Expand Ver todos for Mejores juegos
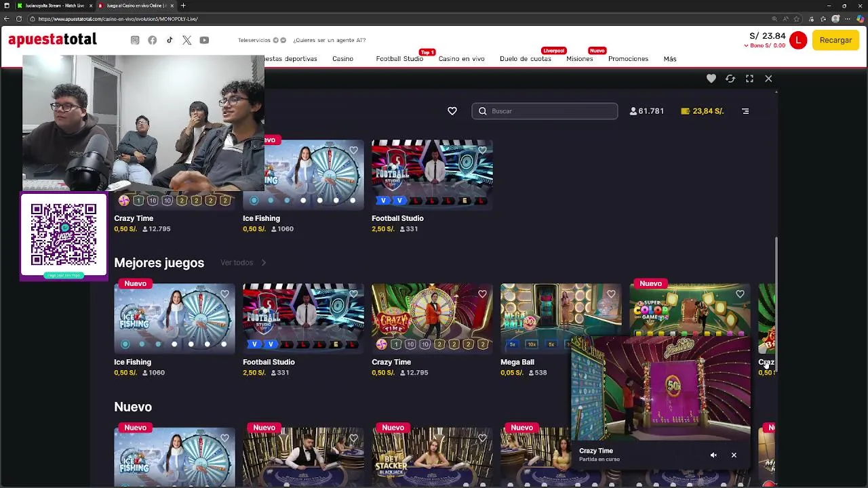The height and width of the screenshot is (488, 868). [243, 262]
